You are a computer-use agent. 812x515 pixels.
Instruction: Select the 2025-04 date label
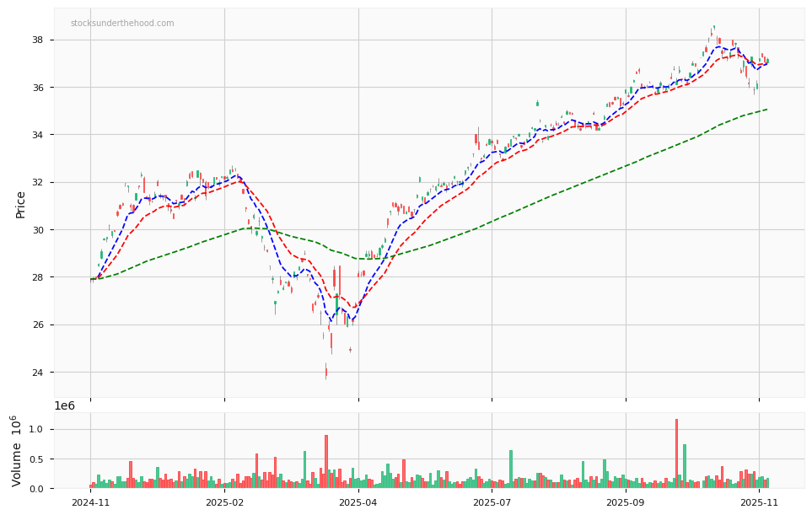[x=358, y=501]
